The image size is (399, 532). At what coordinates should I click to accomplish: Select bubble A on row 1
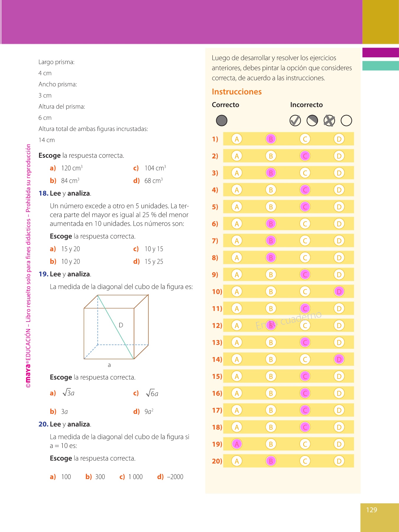tap(237, 139)
